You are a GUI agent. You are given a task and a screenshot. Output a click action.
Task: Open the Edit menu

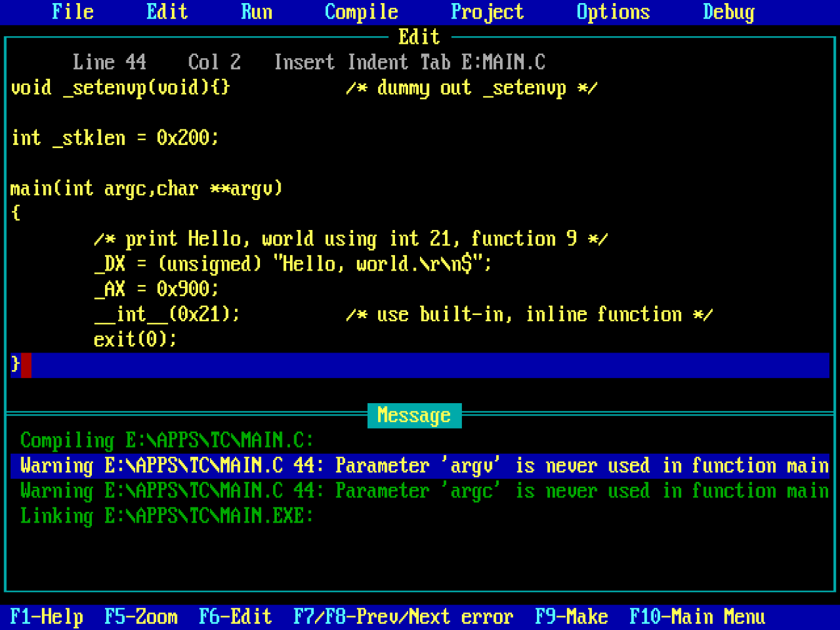click(167, 11)
